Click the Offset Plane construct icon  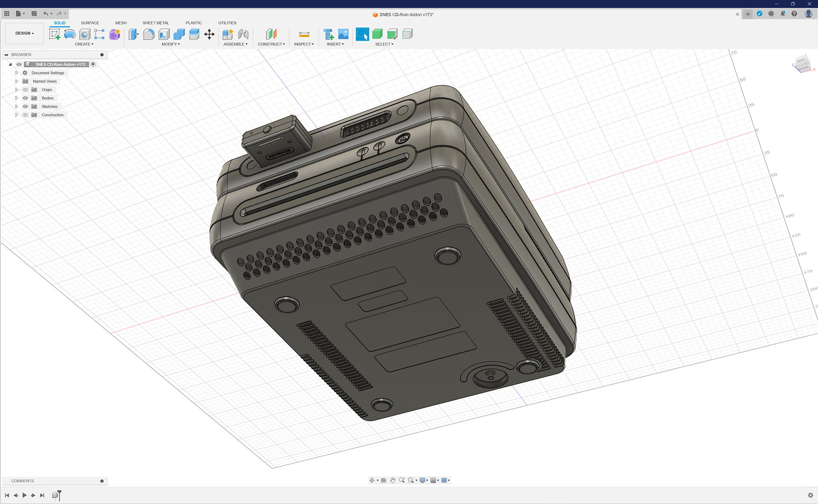(x=271, y=34)
